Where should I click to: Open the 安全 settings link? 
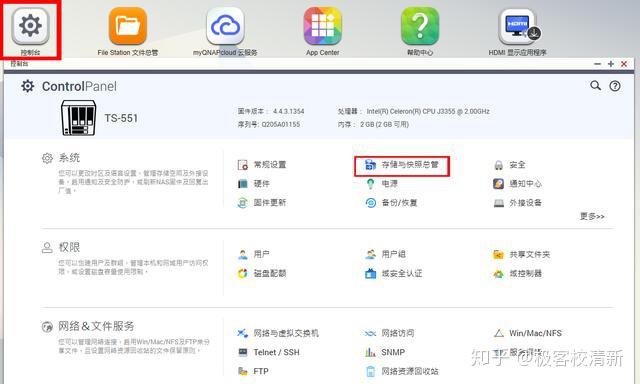pyautogui.click(x=517, y=165)
